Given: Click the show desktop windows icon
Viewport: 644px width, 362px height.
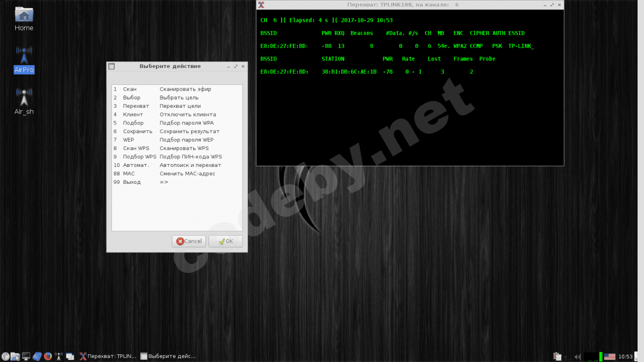Looking at the screenshot, I should tap(70, 356).
